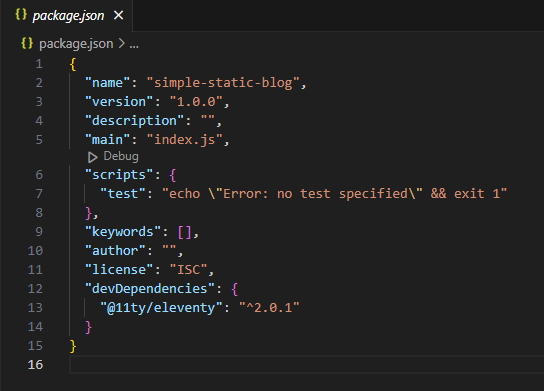Click the "index.js" value
Viewport: 544px width, 391px height.
coord(185,140)
